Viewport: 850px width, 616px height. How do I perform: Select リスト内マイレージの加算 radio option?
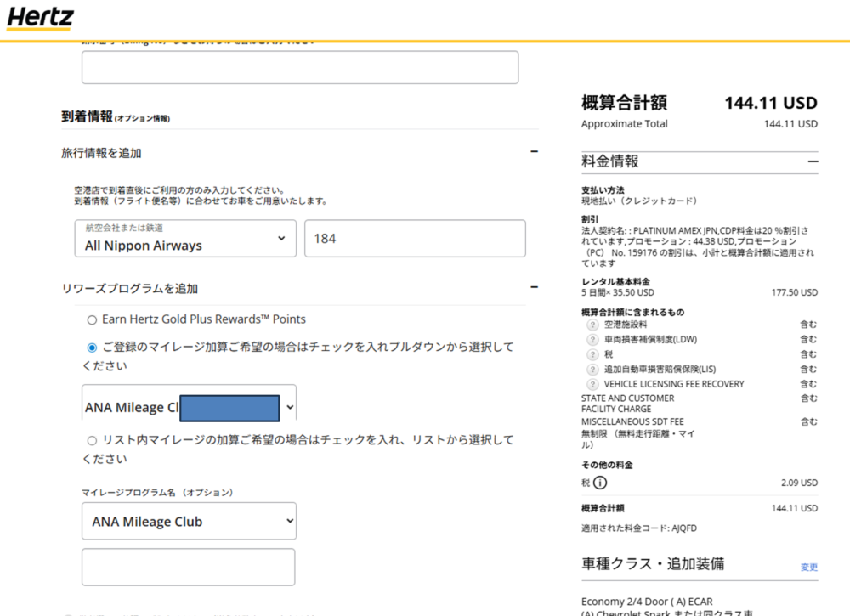92,441
